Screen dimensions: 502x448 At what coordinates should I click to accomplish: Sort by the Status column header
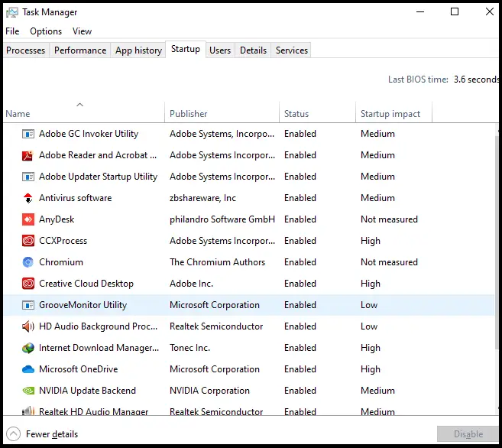point(317,112)
